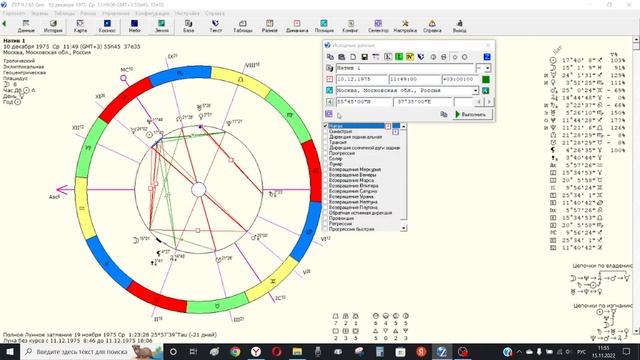640x360 pixels.
Task: Click the time zone field showing +03:00:00
Action: (460, 79)
